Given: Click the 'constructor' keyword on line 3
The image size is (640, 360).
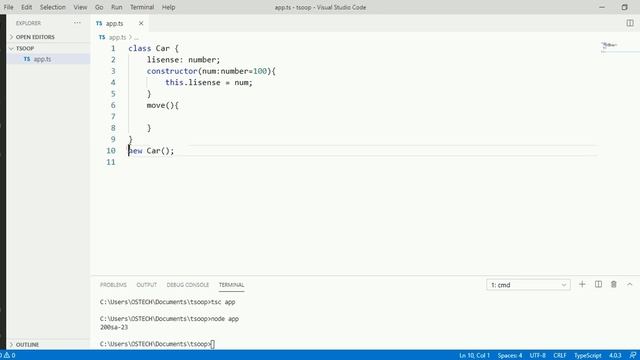Looking at the screenshot, I should pyautogui.click(x=172, y=71).
